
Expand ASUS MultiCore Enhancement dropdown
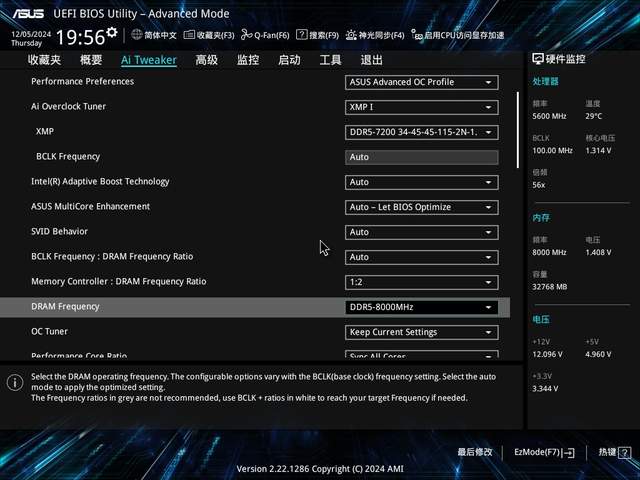coord(422,207)
